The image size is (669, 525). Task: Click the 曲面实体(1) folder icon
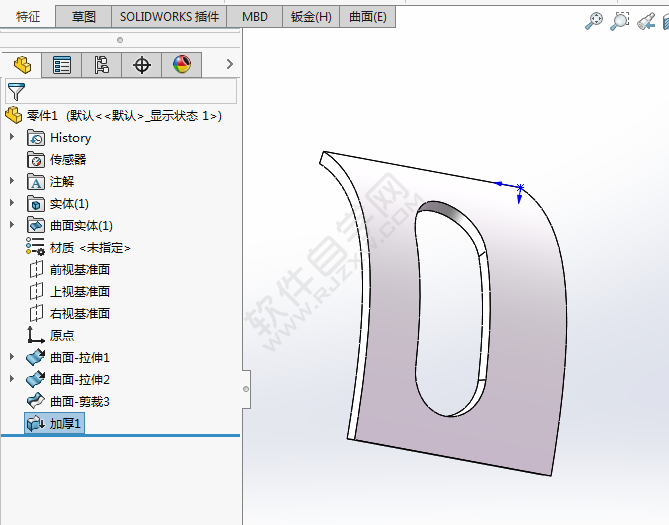point(36,226)
